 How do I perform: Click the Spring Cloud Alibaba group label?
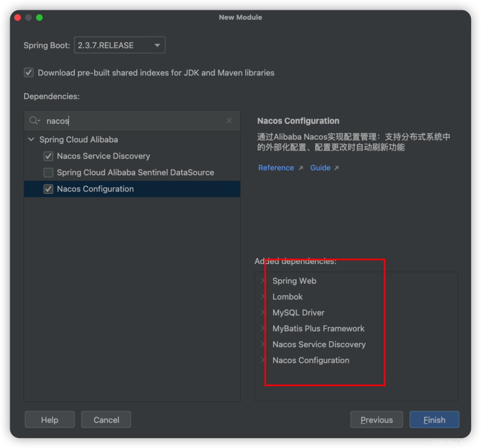click(x=79, y=139)
